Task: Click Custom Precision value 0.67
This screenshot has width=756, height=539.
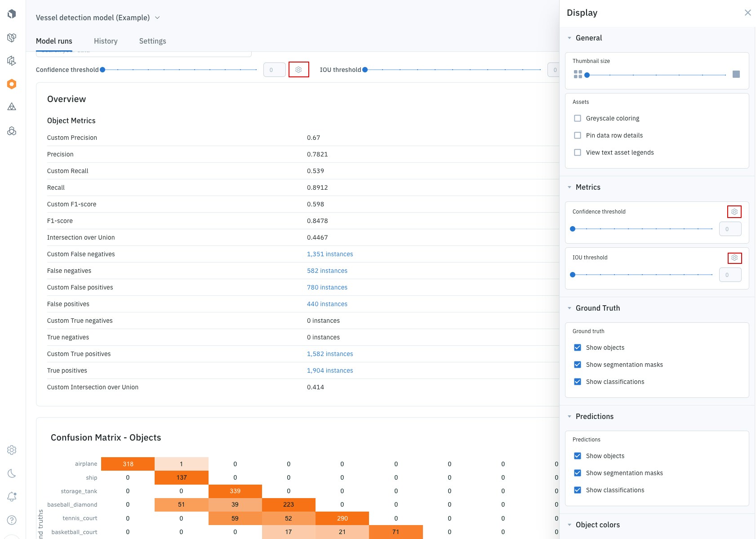Action: click(314, 138)
